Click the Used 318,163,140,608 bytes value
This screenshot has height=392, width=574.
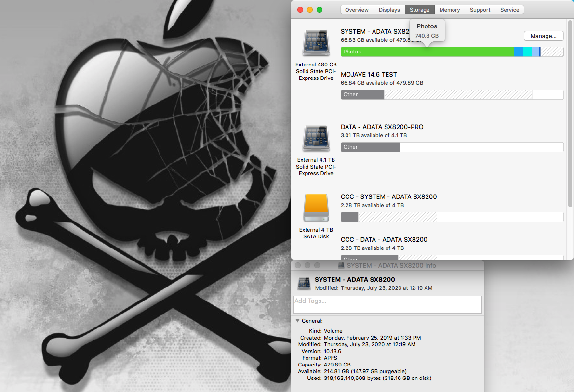click(x=377, y=378)
